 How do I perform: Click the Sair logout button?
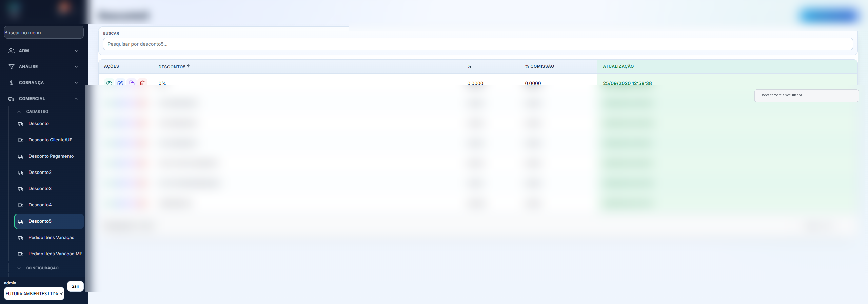pyautogui.click(x=75, y=286)
